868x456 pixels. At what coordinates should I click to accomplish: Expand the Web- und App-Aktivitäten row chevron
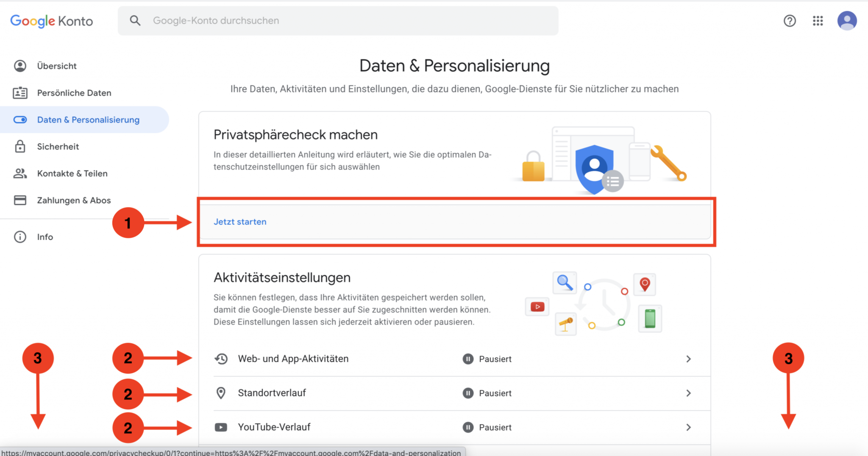click(x=689, y=359)
